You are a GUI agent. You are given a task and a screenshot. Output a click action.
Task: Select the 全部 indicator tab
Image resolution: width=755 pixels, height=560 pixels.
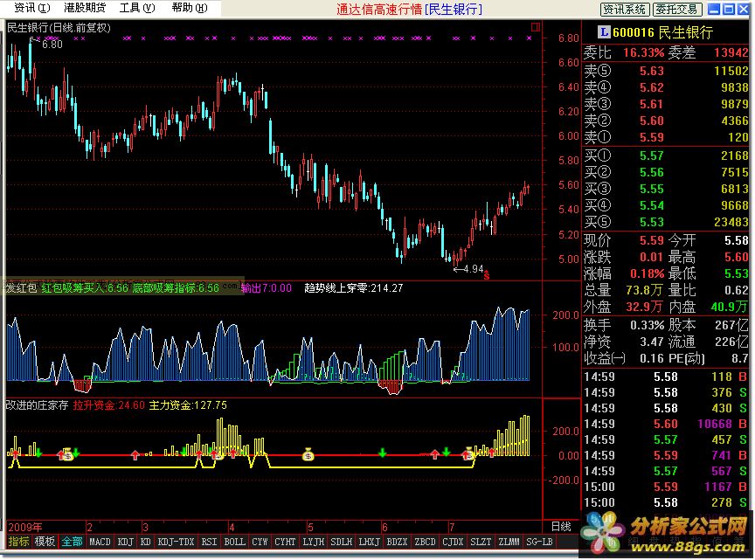point(73,542)
